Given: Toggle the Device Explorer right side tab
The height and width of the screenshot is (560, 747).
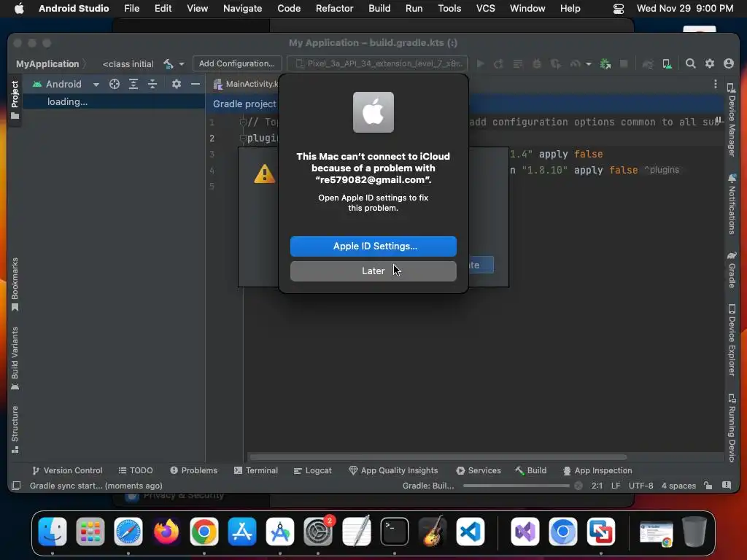Looking at the screenshot, I should tap(732, 340).
